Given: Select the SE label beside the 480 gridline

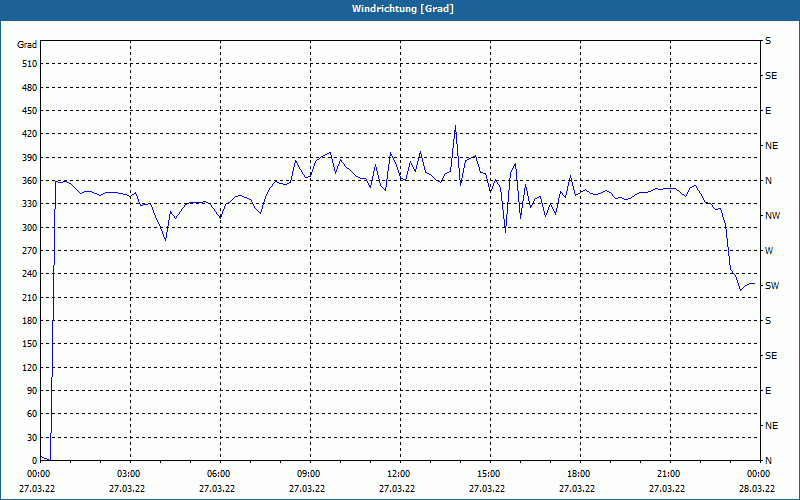Looking at the screenshot, I should click(771, 76).
